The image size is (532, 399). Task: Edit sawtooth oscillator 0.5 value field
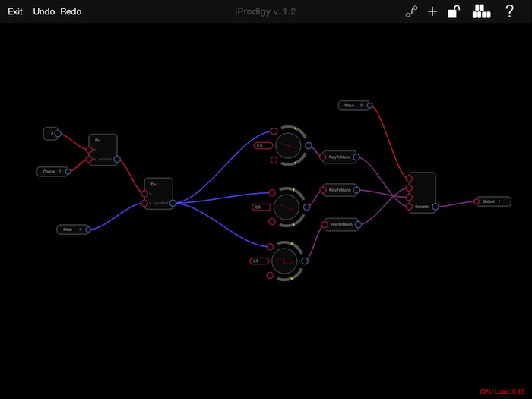(263, 146)
